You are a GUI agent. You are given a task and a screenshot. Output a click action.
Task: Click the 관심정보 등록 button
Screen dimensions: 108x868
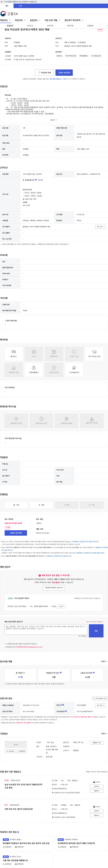point(44,72)
